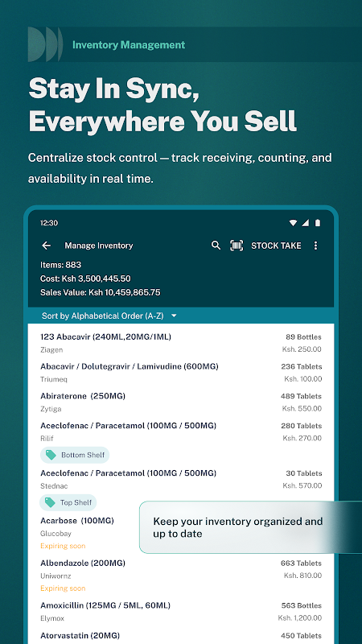Viewport: 362px width, 644px height.
Task: Tap the 30 Tablets quantity
Action: click(x=304, y=473)
